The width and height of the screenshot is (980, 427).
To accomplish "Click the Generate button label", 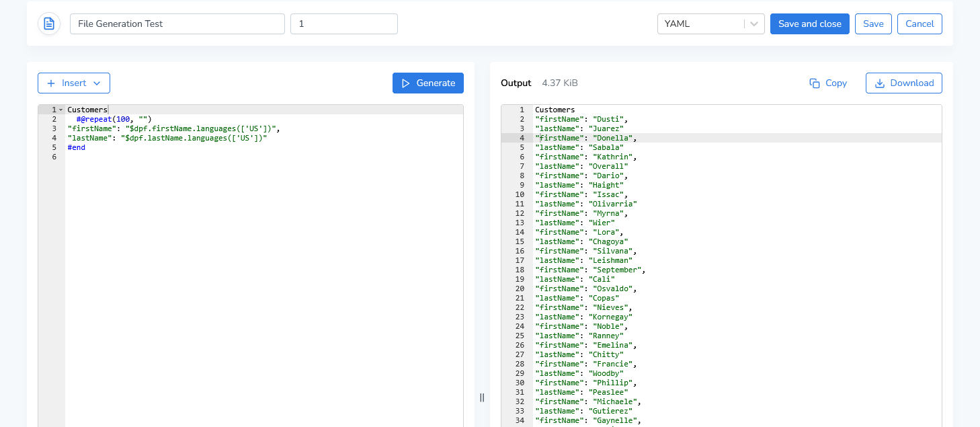I will click(436, 83).
